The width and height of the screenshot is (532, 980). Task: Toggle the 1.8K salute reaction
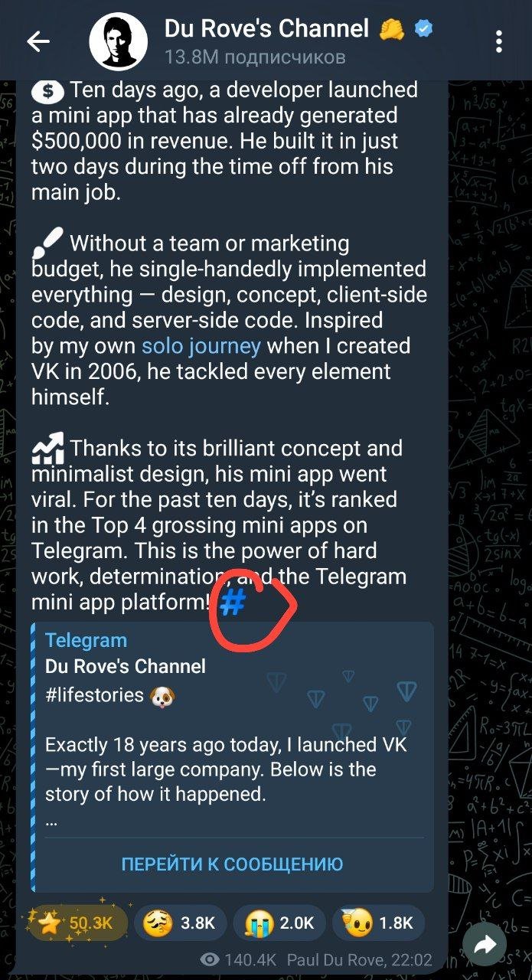[x=378, y=923]
